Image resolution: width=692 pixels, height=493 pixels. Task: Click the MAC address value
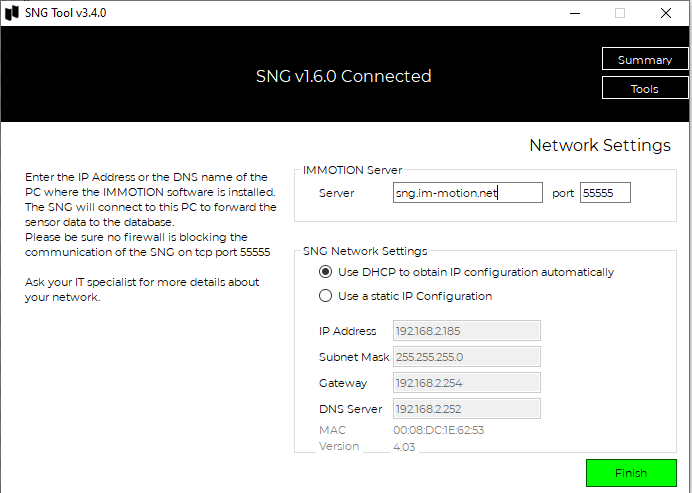pos(438,430)
